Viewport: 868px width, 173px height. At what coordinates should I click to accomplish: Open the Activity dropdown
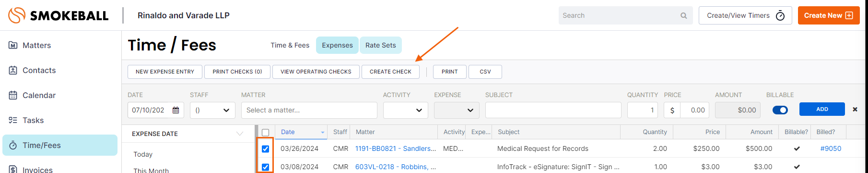tap(406, 110)
